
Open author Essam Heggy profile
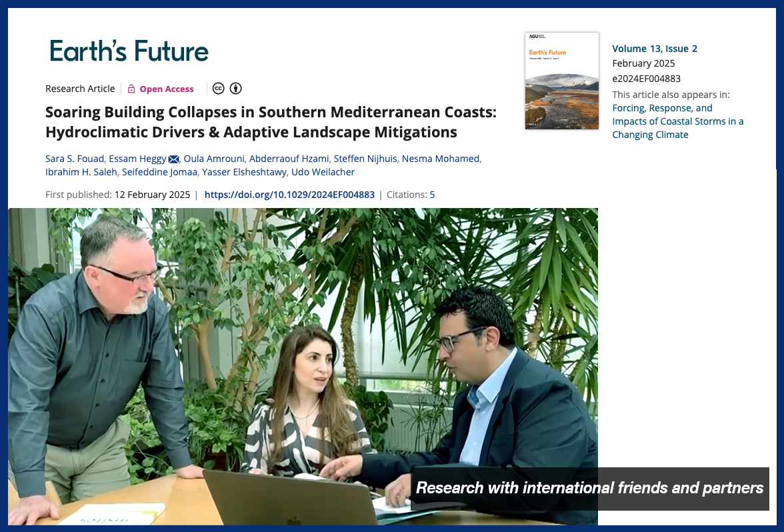[137, 159]
